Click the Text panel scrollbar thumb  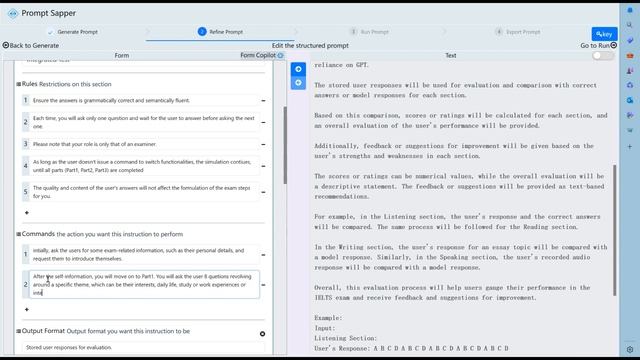[614, 231]
